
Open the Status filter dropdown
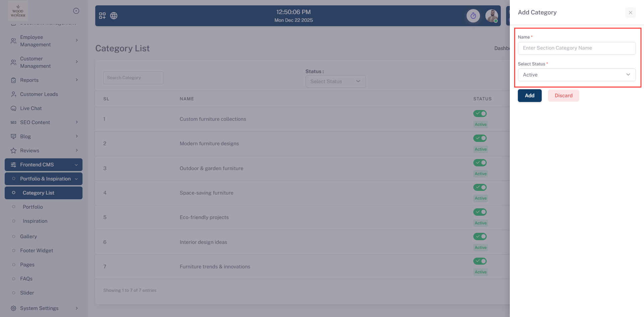coord(335,82)
